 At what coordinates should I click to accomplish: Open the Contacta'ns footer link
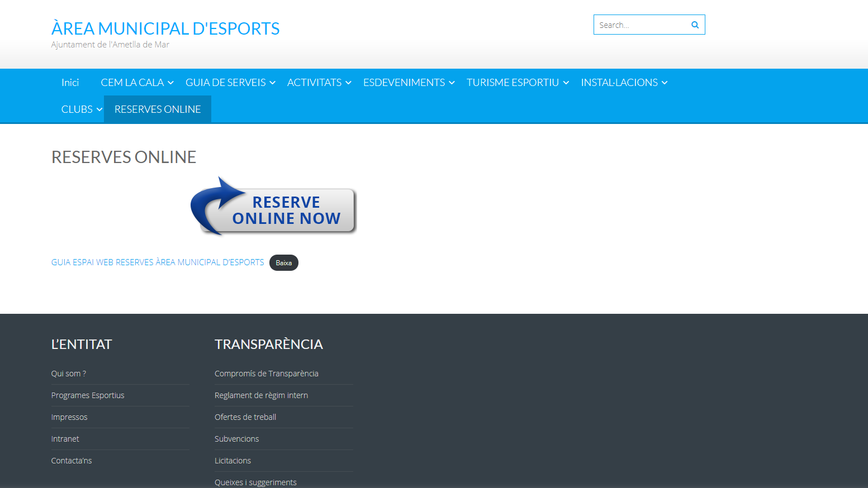72,461
